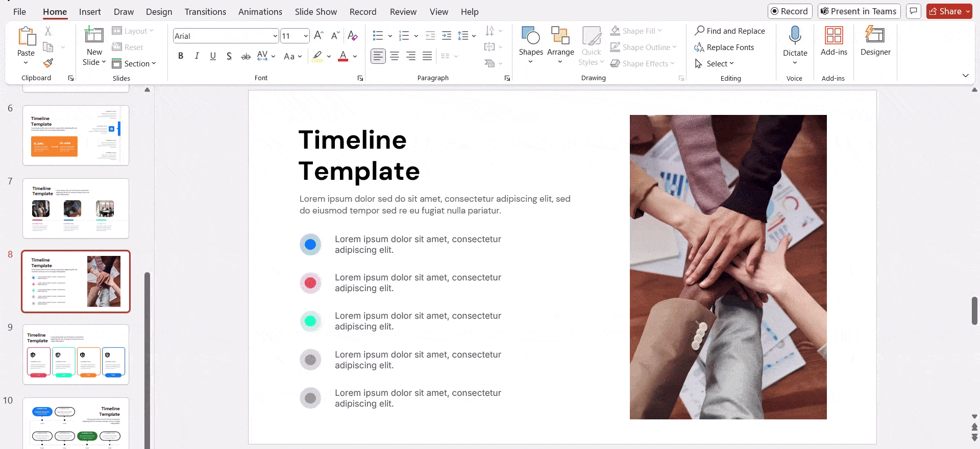Click Present in Teams button

859,11
